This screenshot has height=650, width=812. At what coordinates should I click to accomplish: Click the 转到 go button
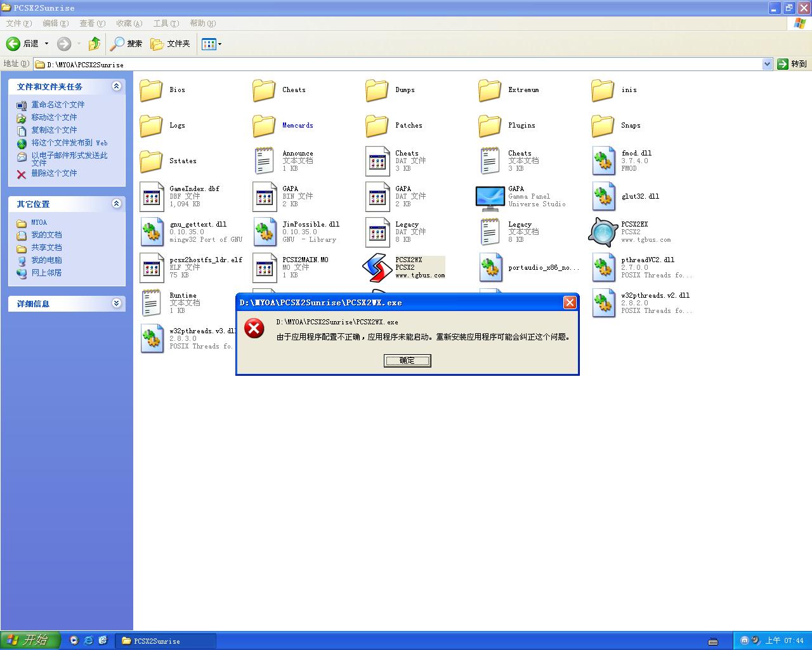click(x=792, y=64)
